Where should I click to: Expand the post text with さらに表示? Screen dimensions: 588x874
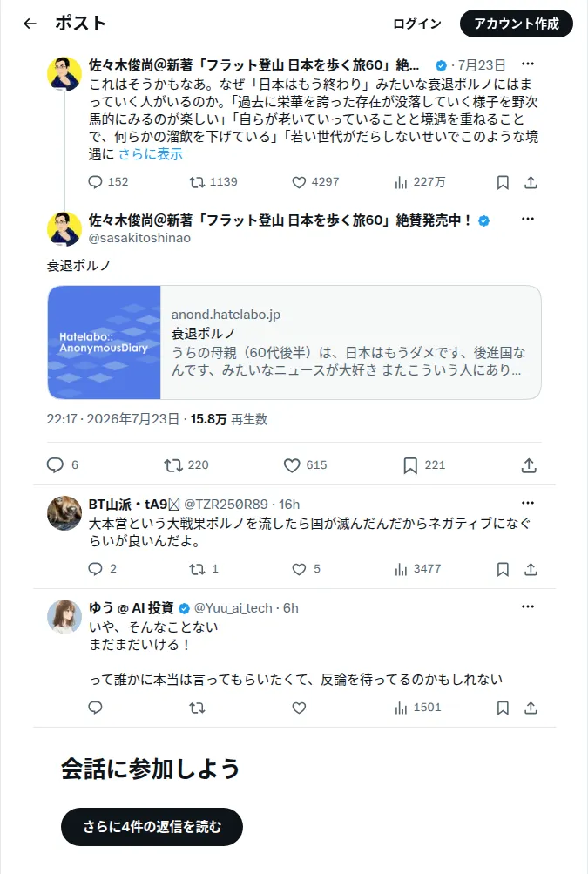click(x=151, y=154)
